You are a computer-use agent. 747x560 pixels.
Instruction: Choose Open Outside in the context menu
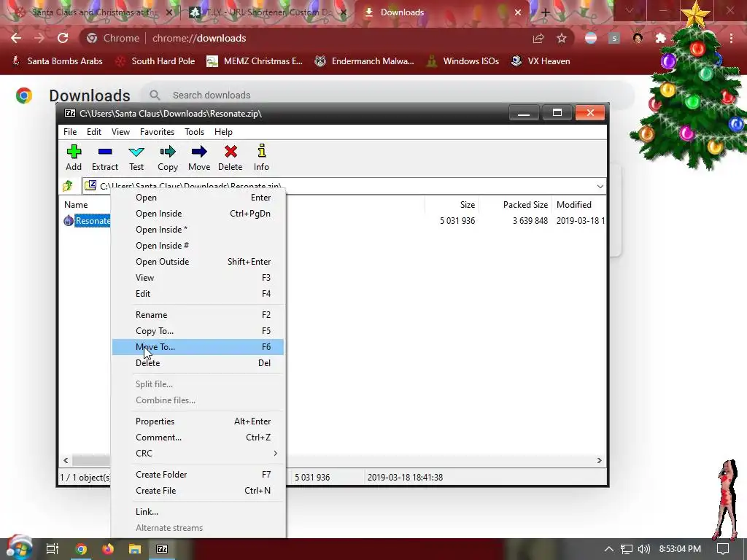(198, 262)
